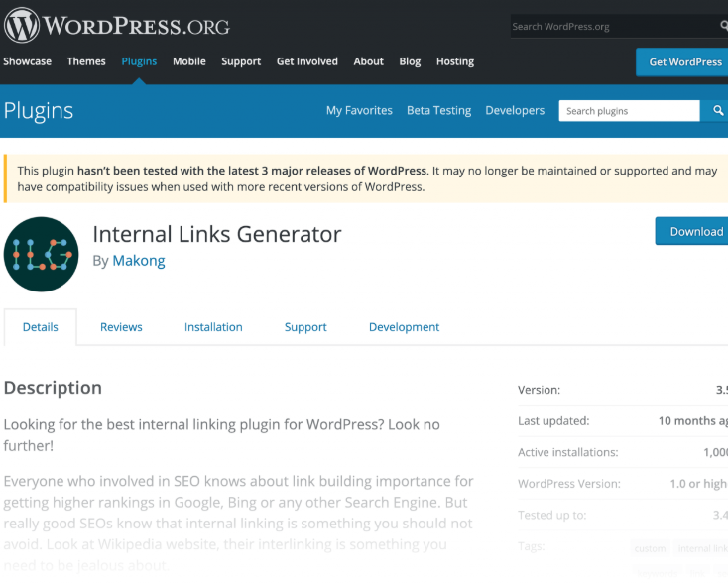The width and height of the screenshot is (728, 583).
Task: Switch to the Support tab below plugin title
Action: [305, 327]
